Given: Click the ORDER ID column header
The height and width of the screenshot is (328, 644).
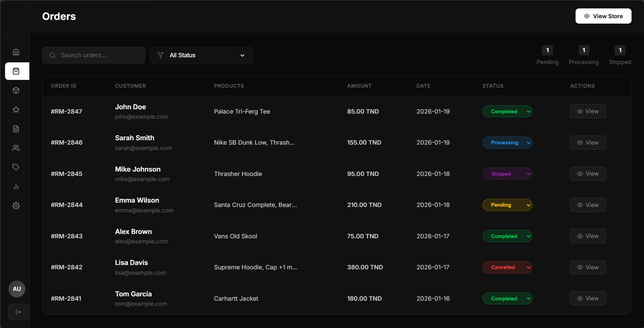Looking at the screenshot, I should pyautogui.click(x=63, y=86).
